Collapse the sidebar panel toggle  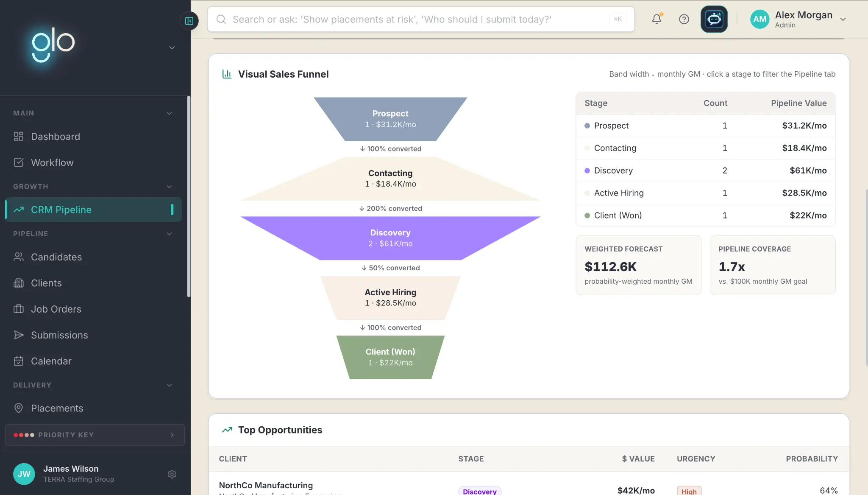click(189, 21)
